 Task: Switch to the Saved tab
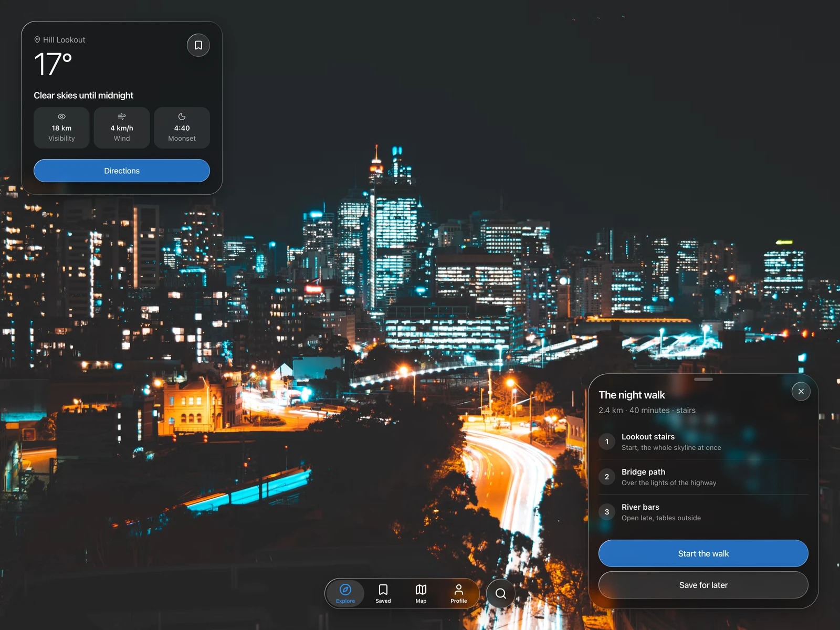383,593
